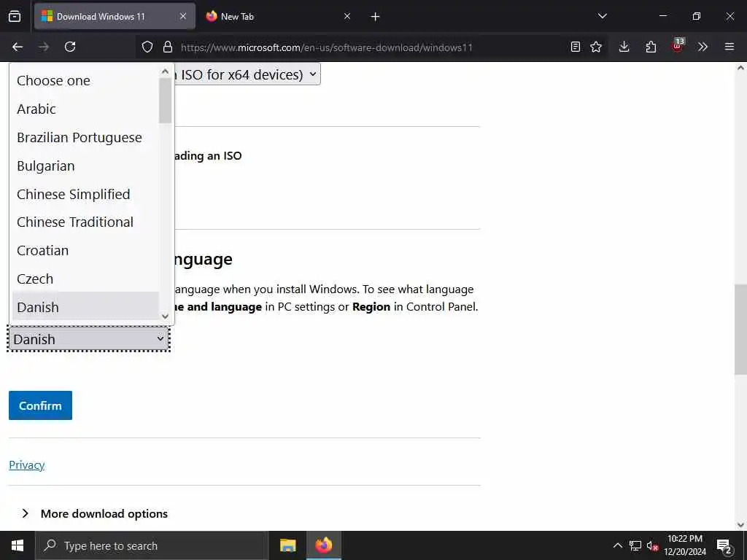Viewport: 747px width, 560px height.
Task: Select Brazilian Portuguese language option
Action: pyautogui.click(x=85, y=138)
